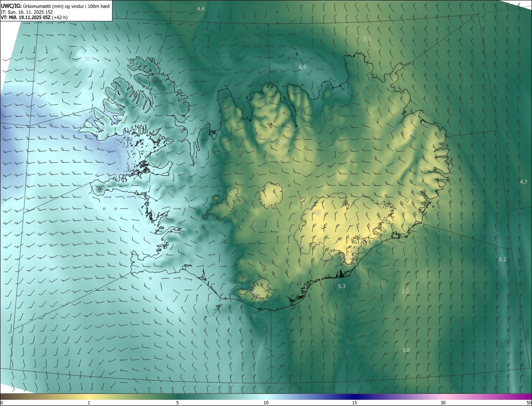The height and width of the screenshot is (406, 532).
Task: Click the 10 tick on the color scale
Action: point(266,403)
